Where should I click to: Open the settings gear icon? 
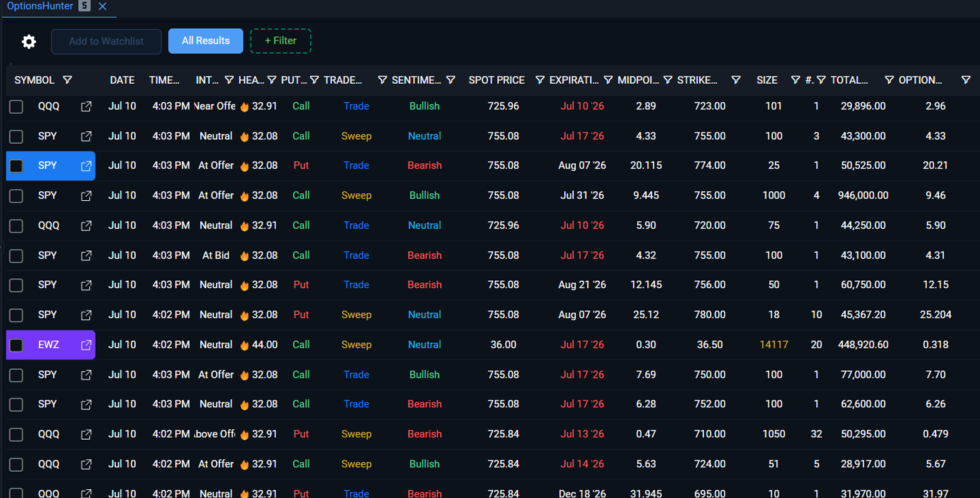[x=29, y=41]
